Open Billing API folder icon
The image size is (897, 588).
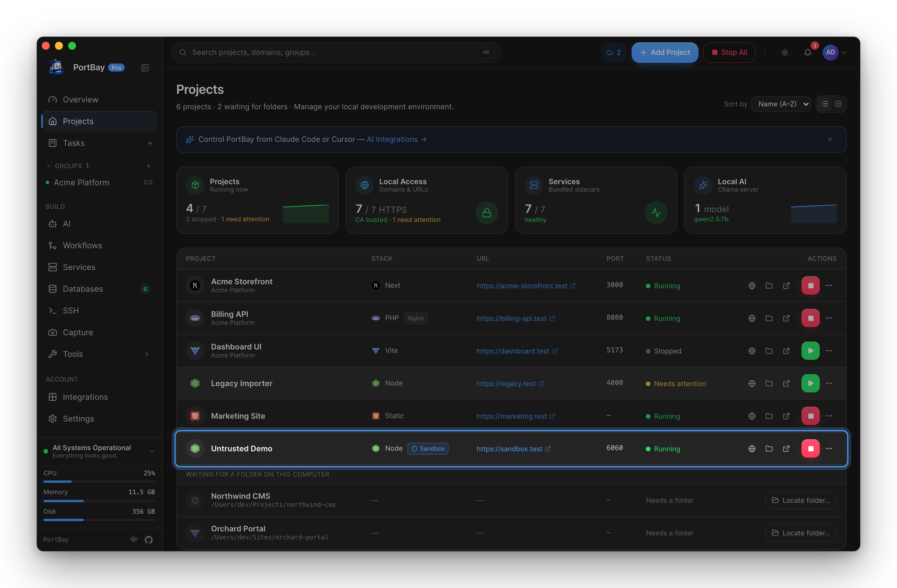pyautogui.click(x=769, y=318)
